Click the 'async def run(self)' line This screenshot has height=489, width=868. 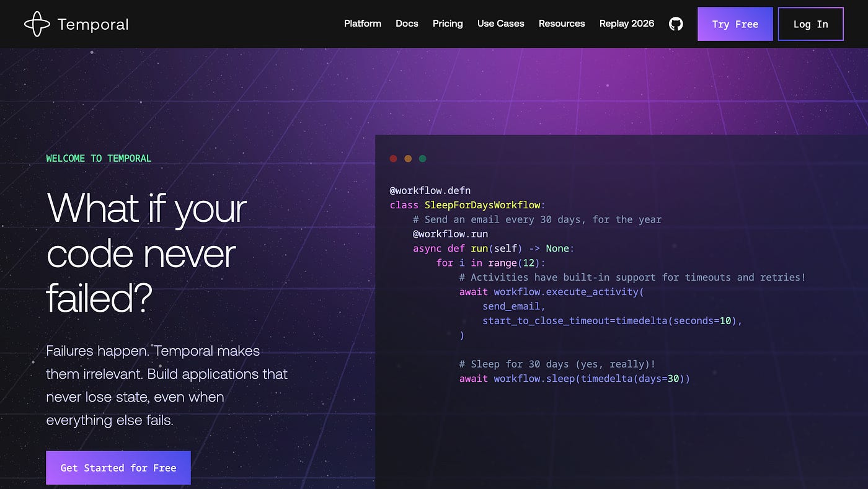494,249
